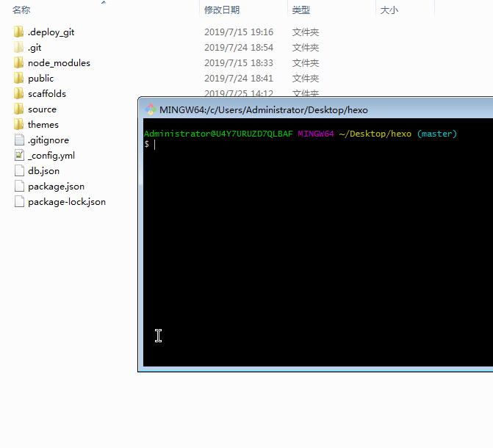Select the package-lock.json file name
Screen dimensions: 493x448
67,202
